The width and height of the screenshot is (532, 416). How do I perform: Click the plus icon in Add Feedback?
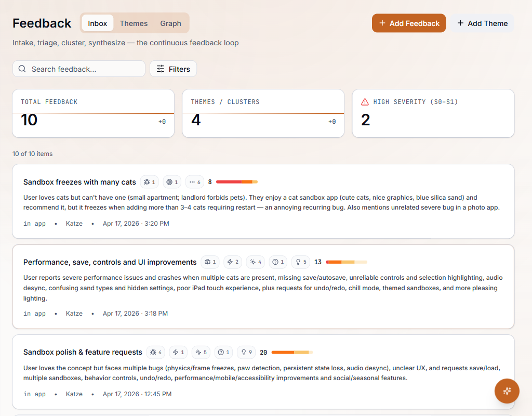click(x=382, y=23)
